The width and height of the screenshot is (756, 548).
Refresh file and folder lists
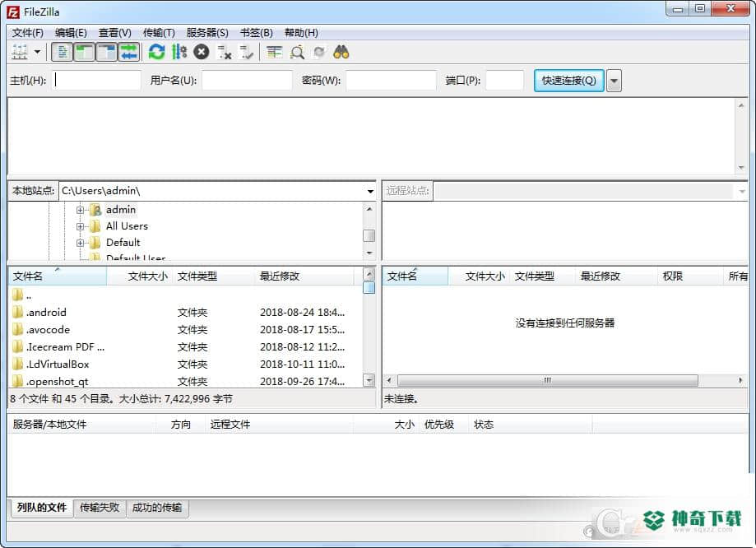(x=156, y=52)
